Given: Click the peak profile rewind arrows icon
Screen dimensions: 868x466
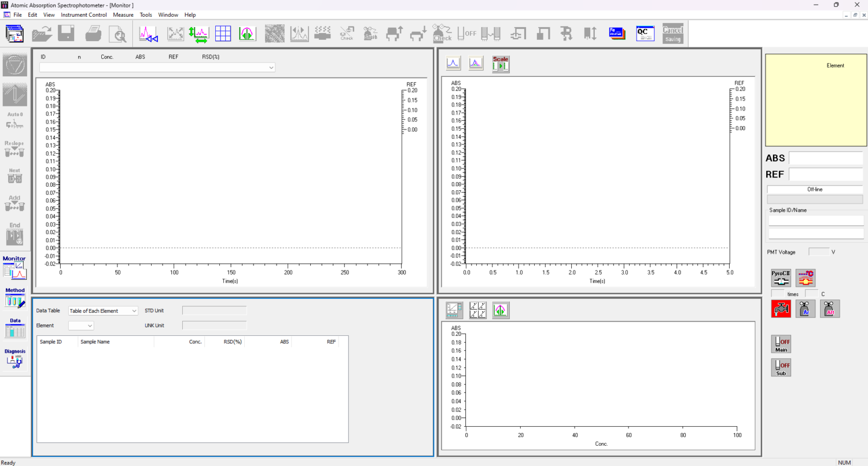Looking at the screenshot, I should pos(149,34).
